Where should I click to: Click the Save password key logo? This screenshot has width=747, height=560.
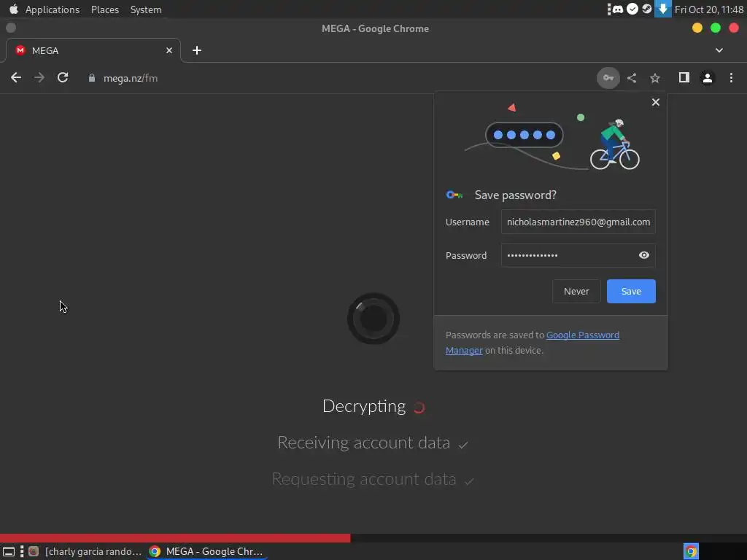[454, 195]
